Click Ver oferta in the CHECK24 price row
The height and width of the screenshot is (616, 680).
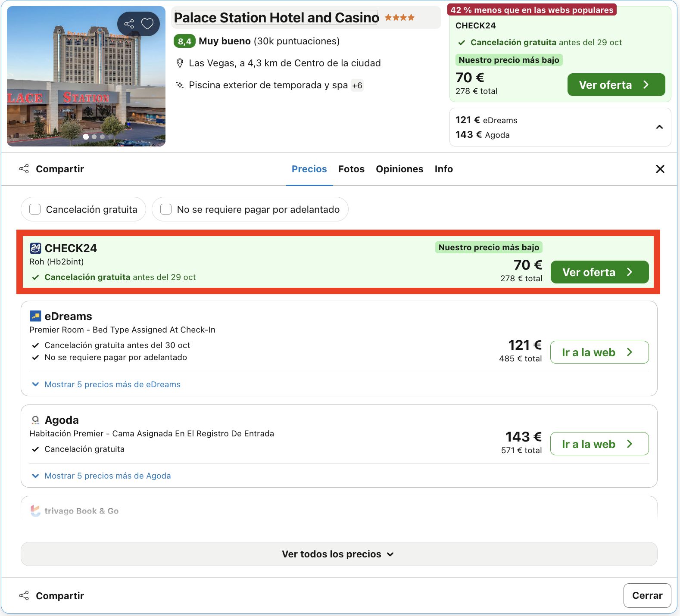click(x=599, y=272)
